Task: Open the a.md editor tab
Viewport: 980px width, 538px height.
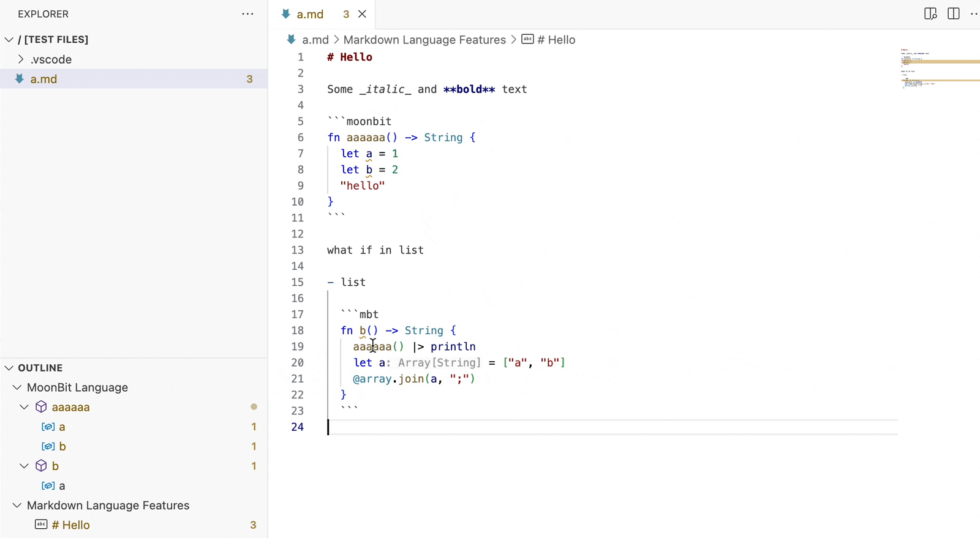Action: click(x=322, y=14)
